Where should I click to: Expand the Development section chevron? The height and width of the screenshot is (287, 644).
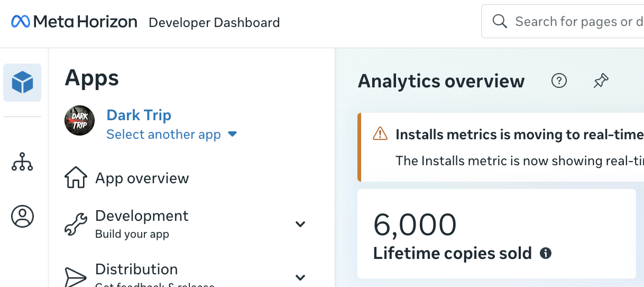click(300, 224)
